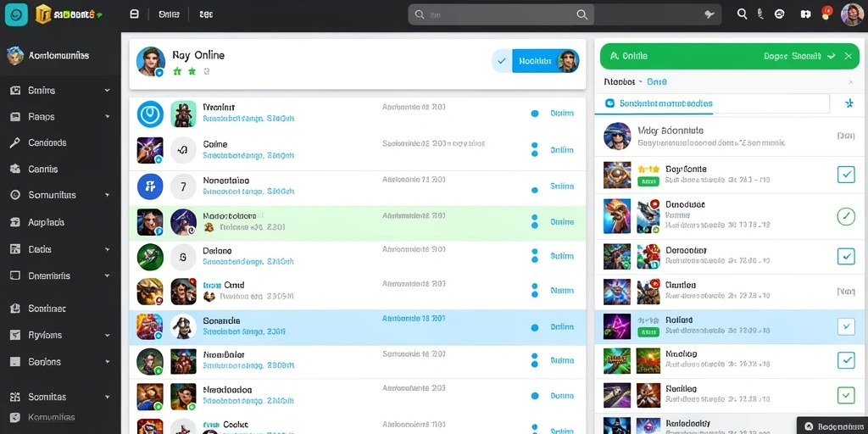The height and width of the screenshot is (434, 868).
Task: Click the Sontrirec sidebar icon
Action: [15, 309]
